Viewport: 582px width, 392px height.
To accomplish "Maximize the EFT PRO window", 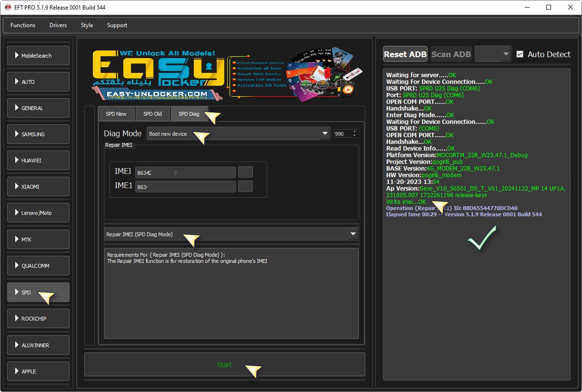I will tap(549, 8).
